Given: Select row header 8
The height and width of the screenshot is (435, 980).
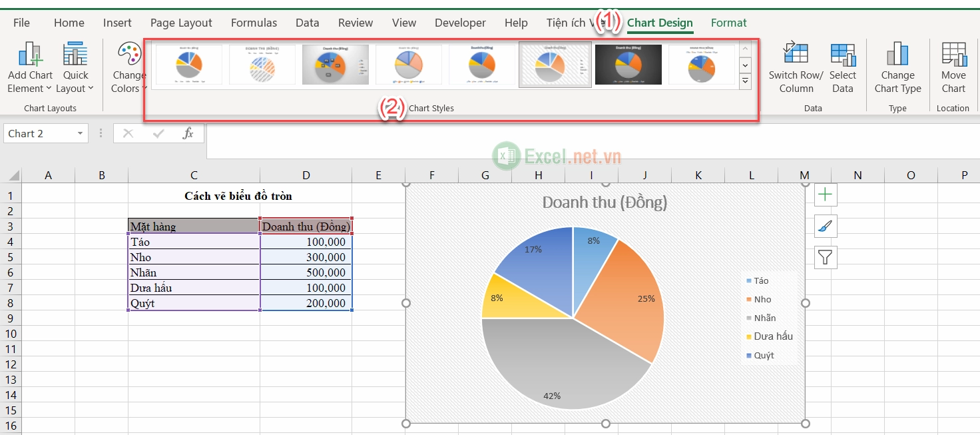Looking at the screenshot, I should pos(11,303).
